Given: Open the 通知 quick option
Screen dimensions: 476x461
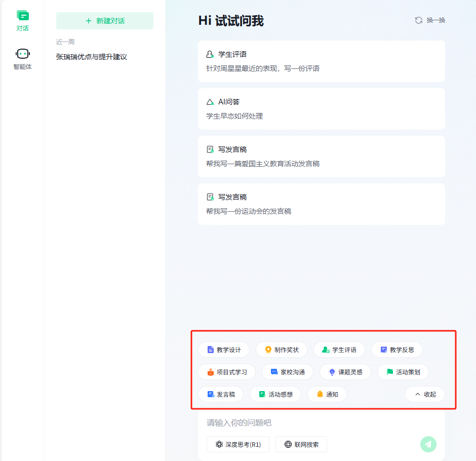Looking at the screenshot, I should pyautogui.click(x=327, y=394).
